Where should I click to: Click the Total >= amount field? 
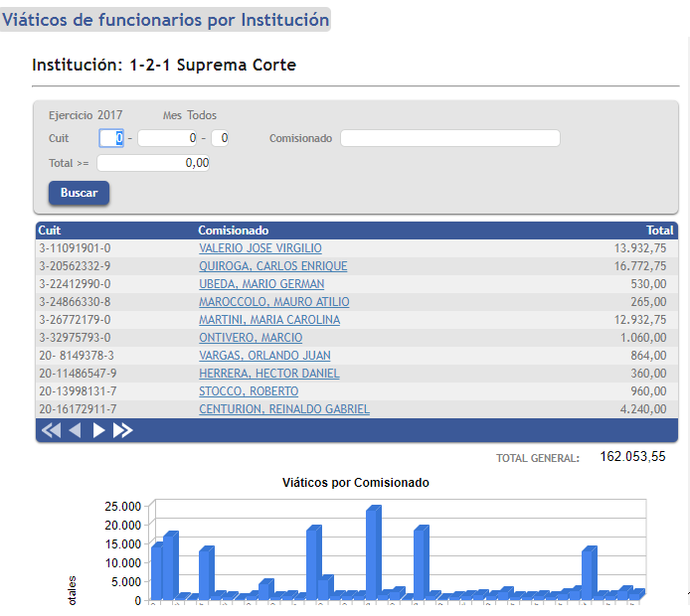[152, 163]
